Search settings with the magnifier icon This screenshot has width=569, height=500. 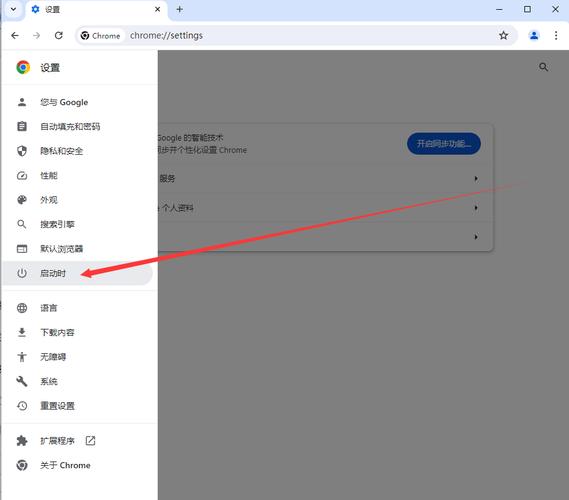[543, 67]
